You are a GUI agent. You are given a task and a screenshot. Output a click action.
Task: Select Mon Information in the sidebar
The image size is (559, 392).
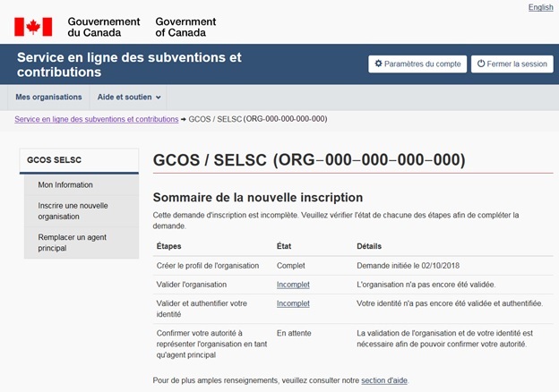pyautogui.click(x=65, y=185)
